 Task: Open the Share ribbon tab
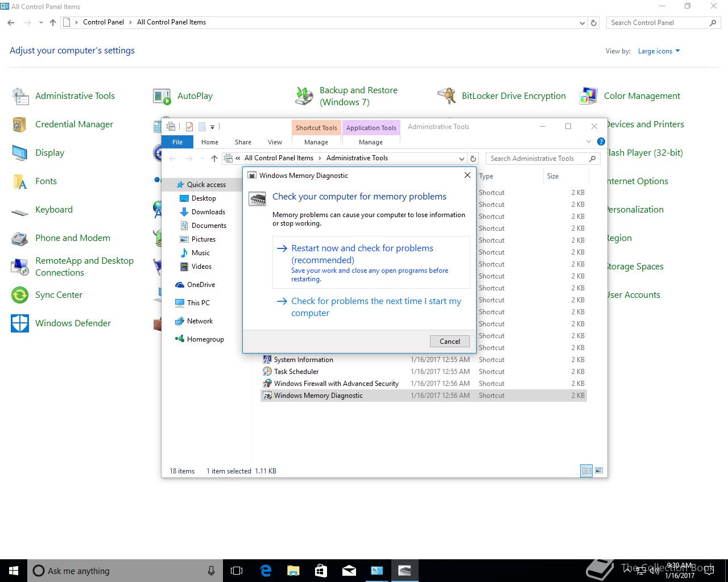[243, 142]
